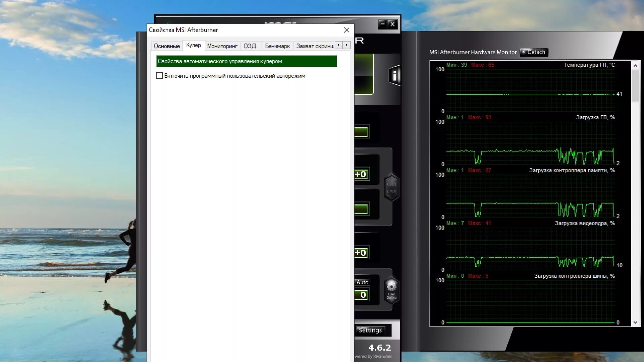
Task: Open Afterburner Settings button
Action: tap(370, 330)
